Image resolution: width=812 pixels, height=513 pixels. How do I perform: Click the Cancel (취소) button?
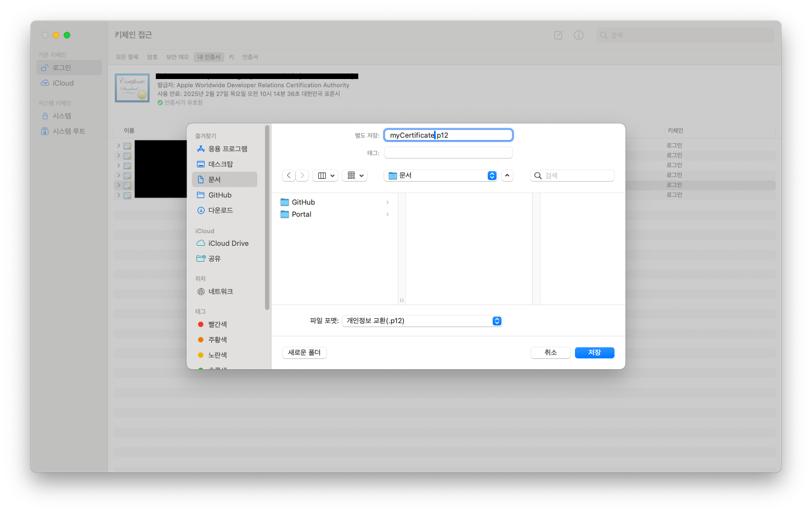(550, 352)
